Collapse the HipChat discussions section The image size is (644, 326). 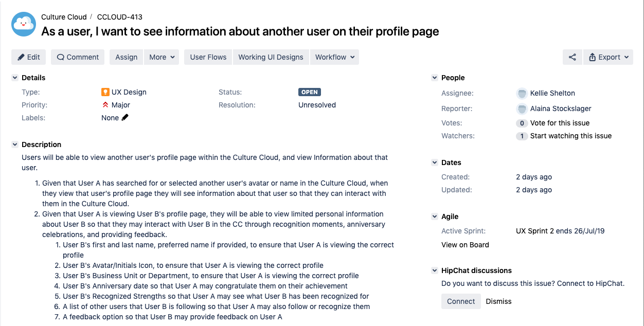click(434, 270)
